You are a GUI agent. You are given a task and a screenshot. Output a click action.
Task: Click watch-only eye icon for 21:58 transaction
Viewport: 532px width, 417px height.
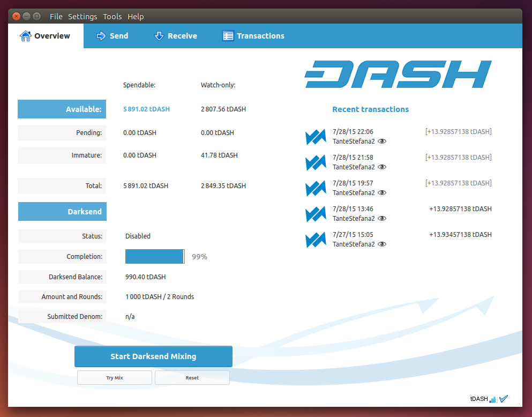point(382,167)
